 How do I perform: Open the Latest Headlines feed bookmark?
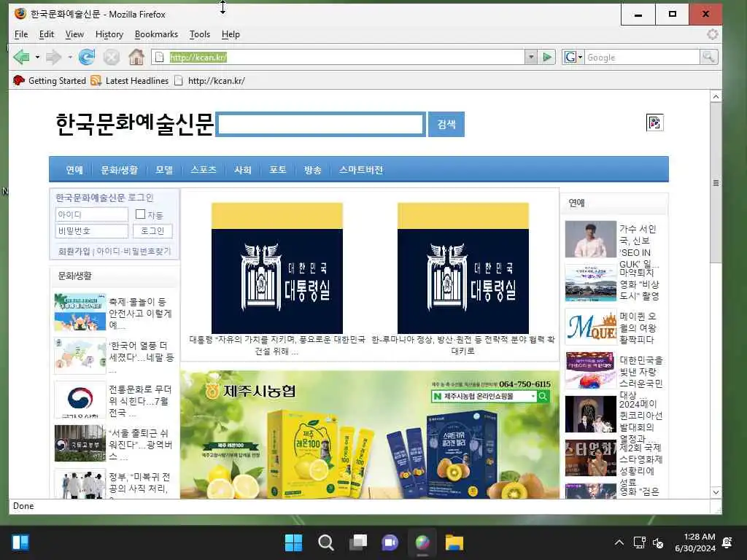(x=130, y=80)
